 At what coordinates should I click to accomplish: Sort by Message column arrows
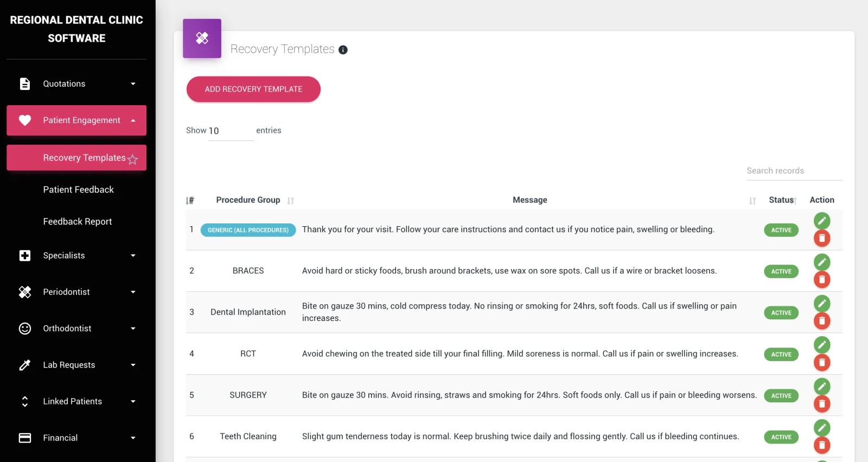click(x=752, y=201)
